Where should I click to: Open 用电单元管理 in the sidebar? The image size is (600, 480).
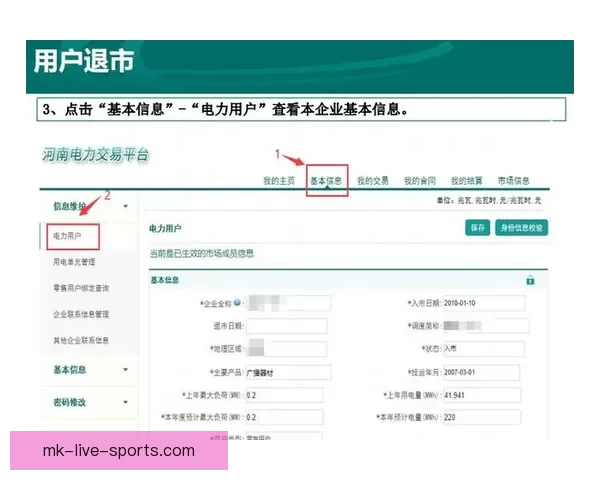(x=74, y=262)
